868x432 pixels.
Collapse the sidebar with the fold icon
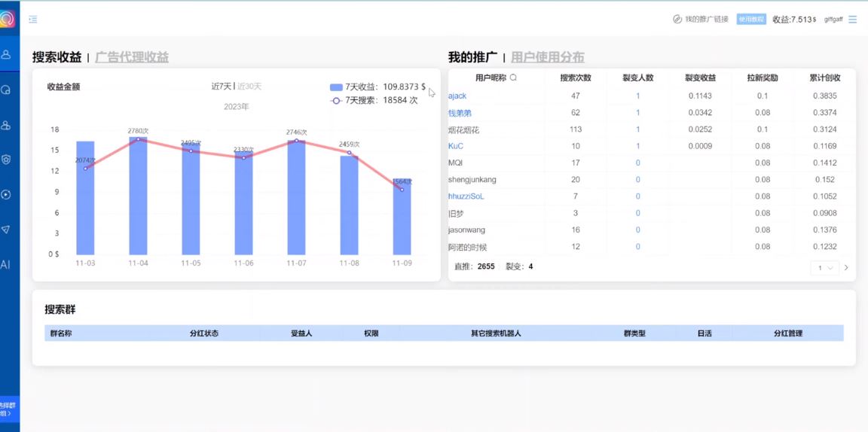[33, 20]
